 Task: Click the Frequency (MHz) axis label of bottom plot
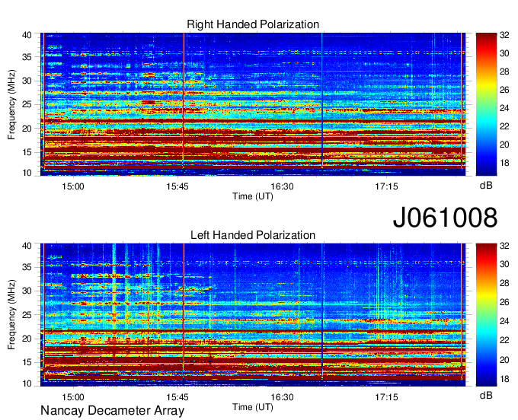pos(11,315)
